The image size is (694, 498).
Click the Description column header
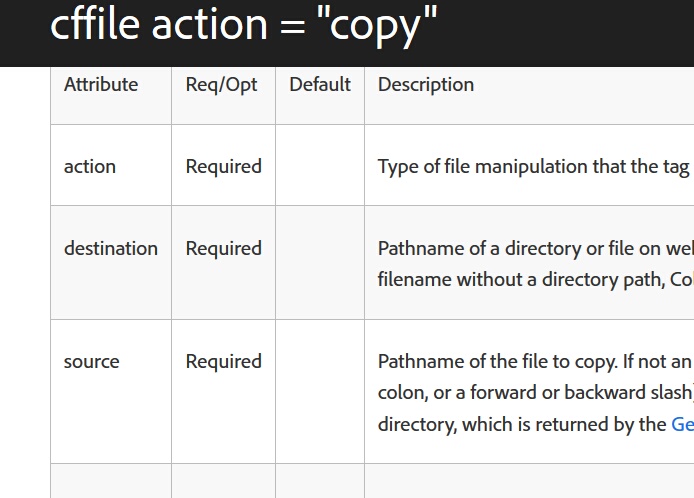(x=426, y=85)
